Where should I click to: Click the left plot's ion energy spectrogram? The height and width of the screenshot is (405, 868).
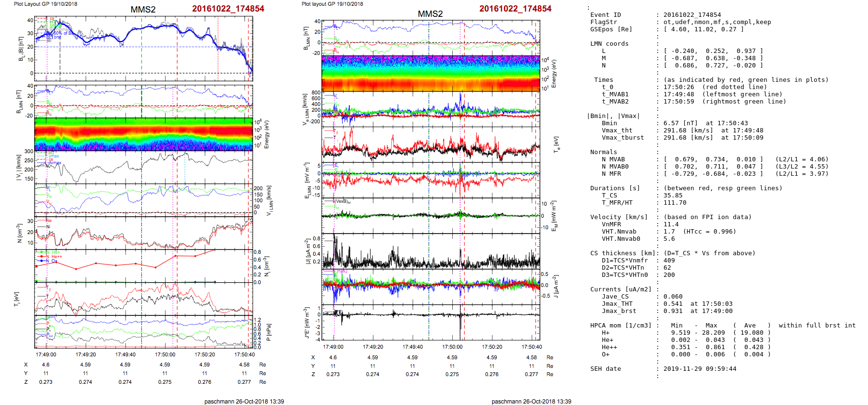143,133
